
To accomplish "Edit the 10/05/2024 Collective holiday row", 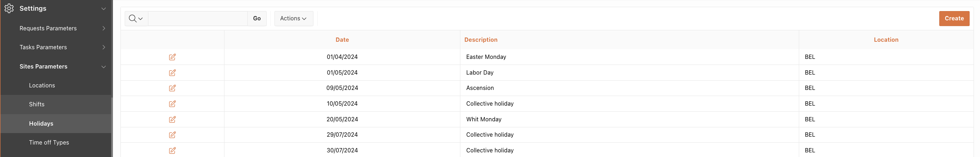I will click(172, 104).
